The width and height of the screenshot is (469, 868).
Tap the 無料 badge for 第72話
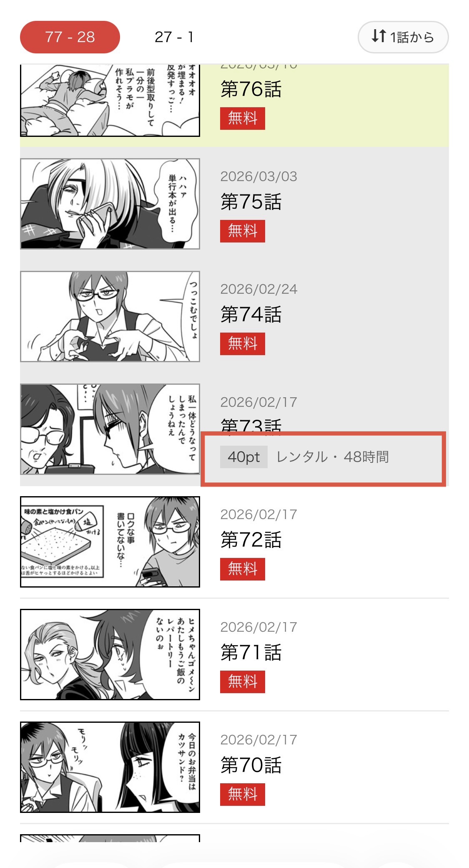click(243, 569)
